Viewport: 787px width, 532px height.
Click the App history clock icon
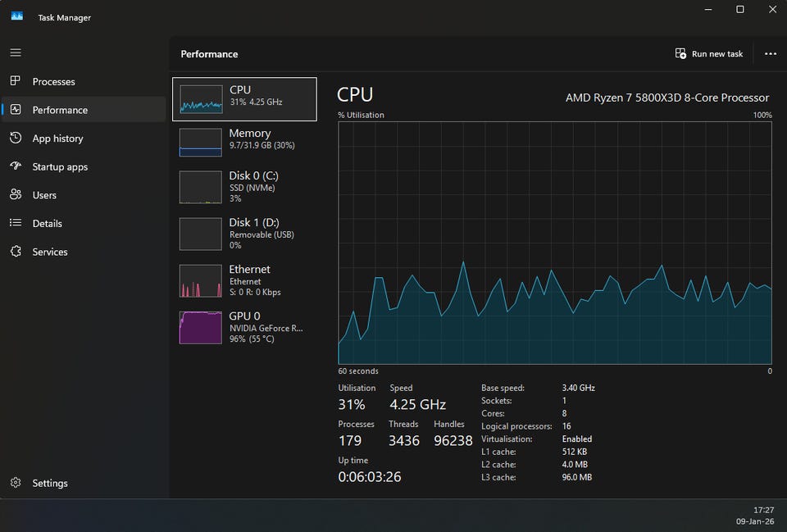15,139
